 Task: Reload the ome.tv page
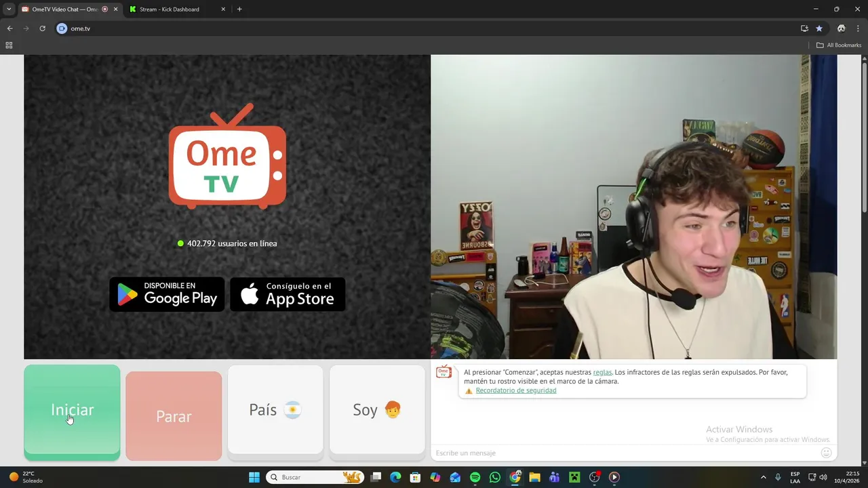42,28
